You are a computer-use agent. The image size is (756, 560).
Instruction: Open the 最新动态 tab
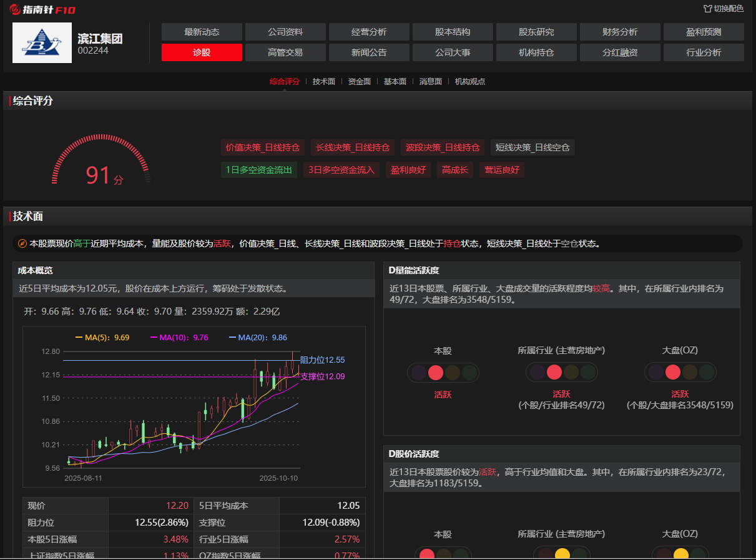point(202,32)
